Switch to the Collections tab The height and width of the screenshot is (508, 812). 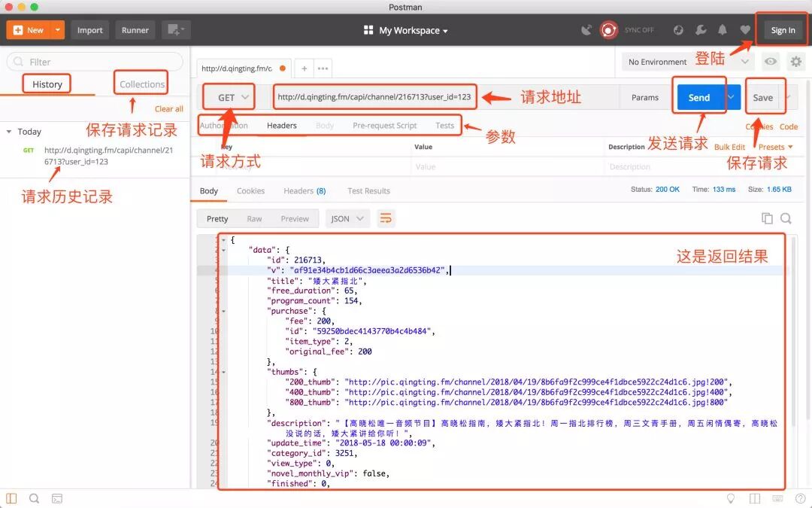[x=142, y=84]
